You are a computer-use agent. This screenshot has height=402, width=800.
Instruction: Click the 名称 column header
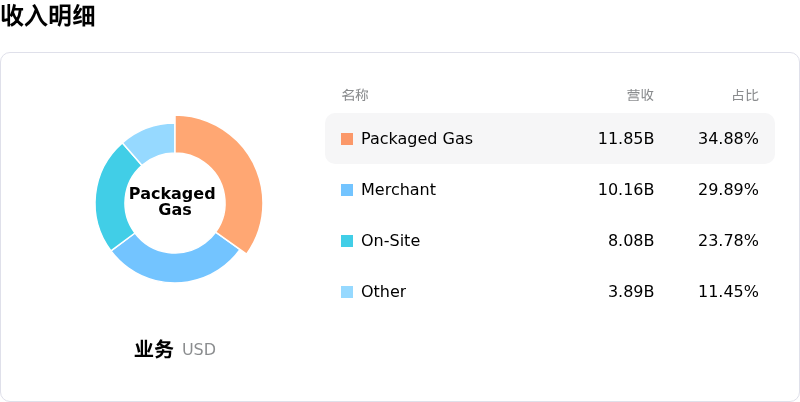(355, 95)
